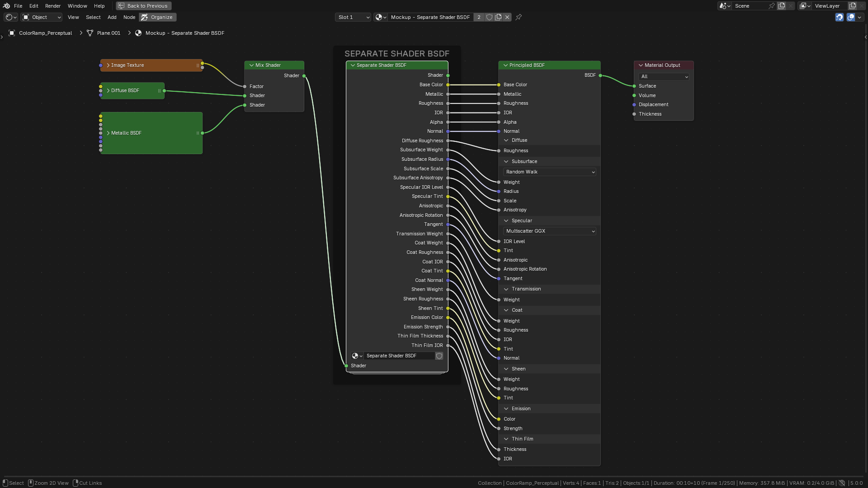The width and height of the screenshot is (868, 488).
Task: Toggle fake user shield inside Separate Shader BSDF node
Action: (439, 356)
